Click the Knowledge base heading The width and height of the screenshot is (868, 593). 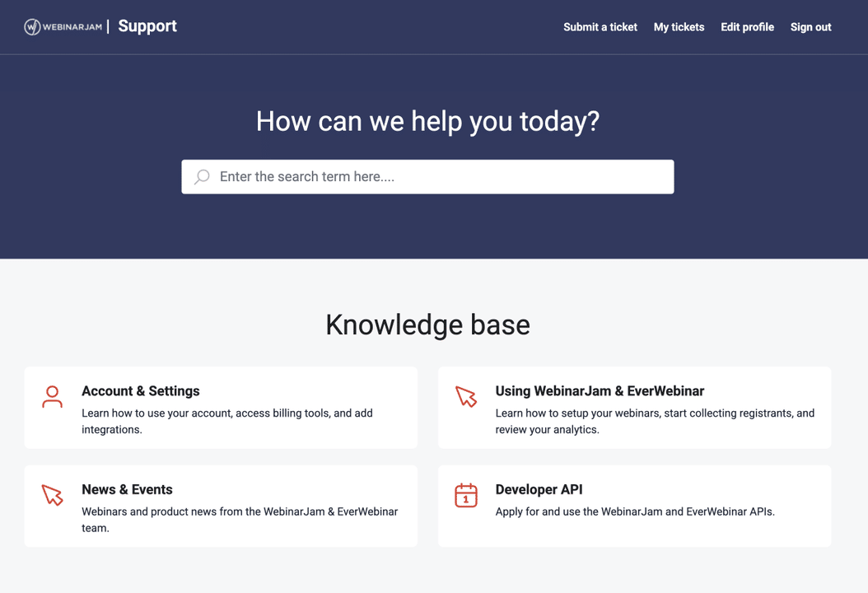click(427, 325)
